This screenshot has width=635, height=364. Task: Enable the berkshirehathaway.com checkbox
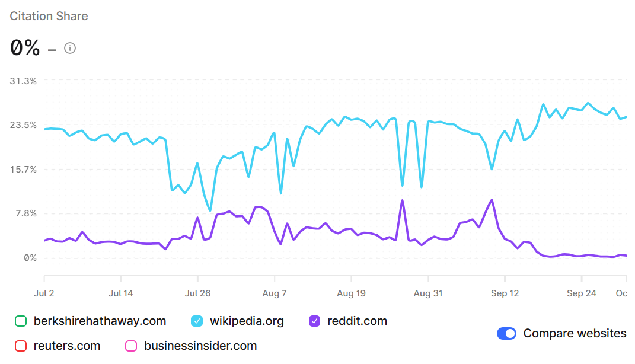tap(21, 321)
